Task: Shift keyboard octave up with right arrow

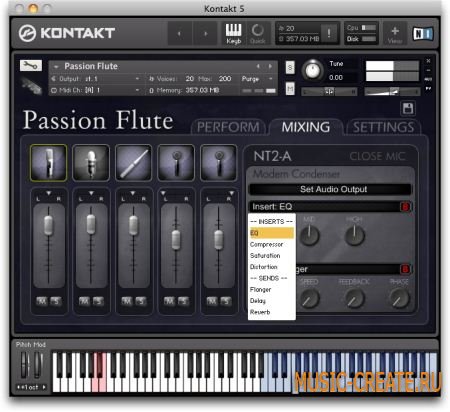Action: (x=44, y=387)
